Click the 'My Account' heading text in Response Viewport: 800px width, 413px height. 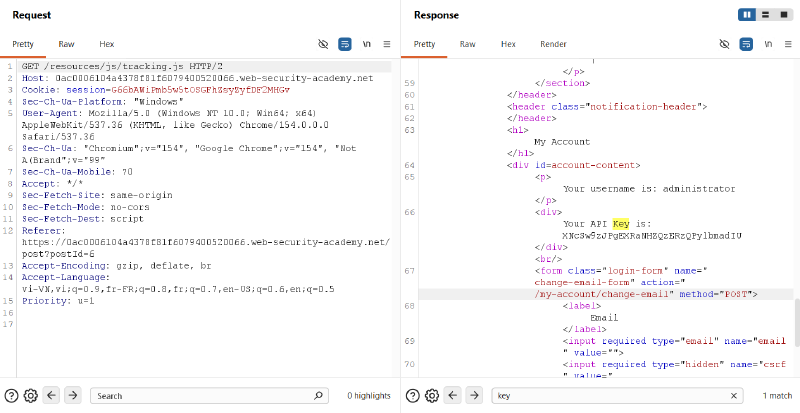click(x=562, y=141)
